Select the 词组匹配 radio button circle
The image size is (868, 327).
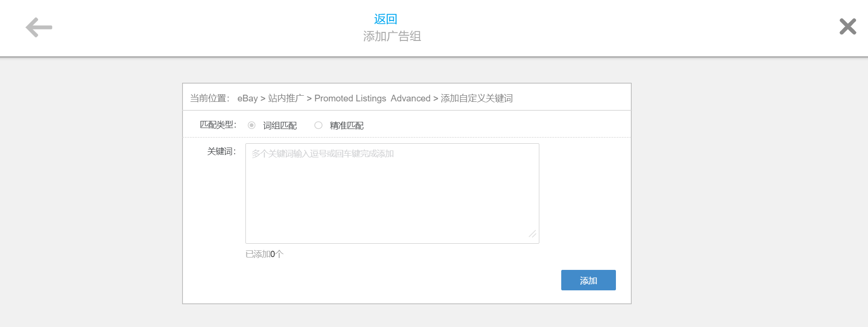[252, 125]
